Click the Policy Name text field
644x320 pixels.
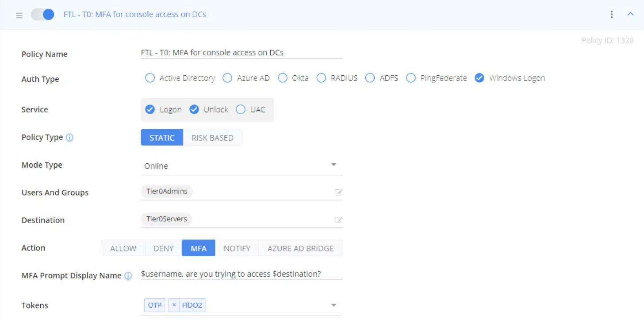point(241,53)
